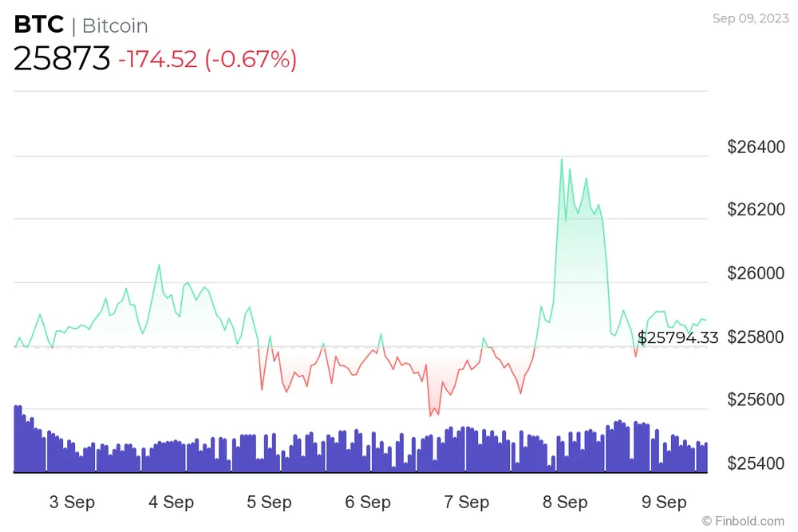This screenshot has height=532, width=798.
Task: Click the BTC ticker symbol
Action: point(38,25)
